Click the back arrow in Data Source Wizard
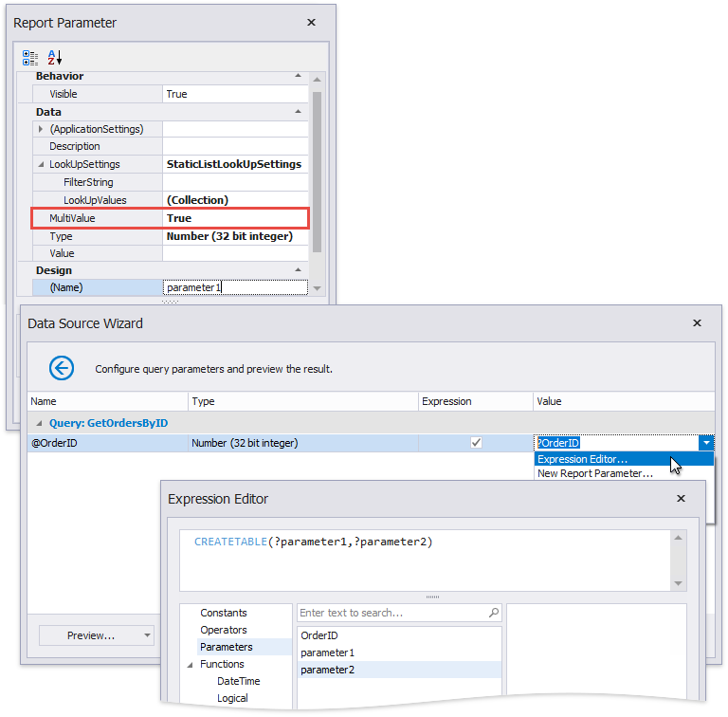Screen dimensions: 728x717 click(x=63, y=368)
